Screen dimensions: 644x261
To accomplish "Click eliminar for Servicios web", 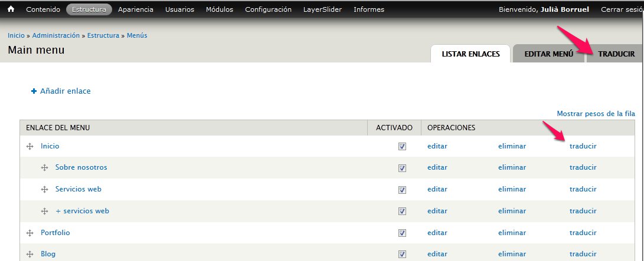I will 512,189.
